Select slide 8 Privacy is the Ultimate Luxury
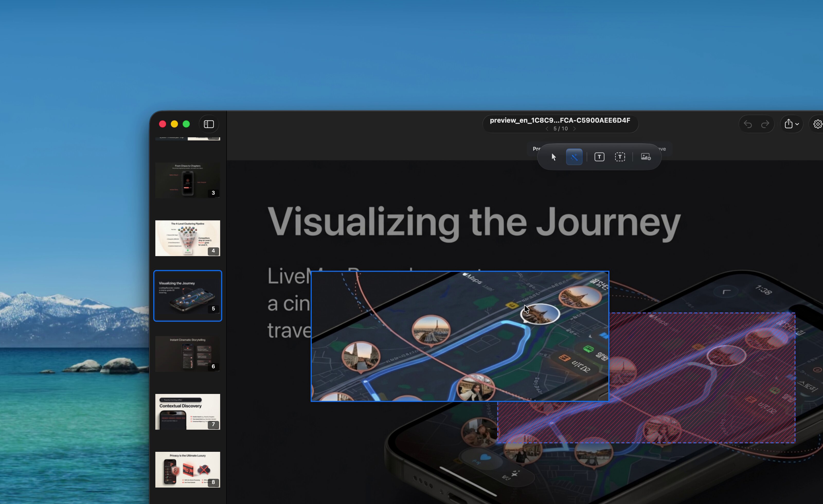The height and width of the screenshot is (504, 823). pyautogui.click(x=188, y=470)
